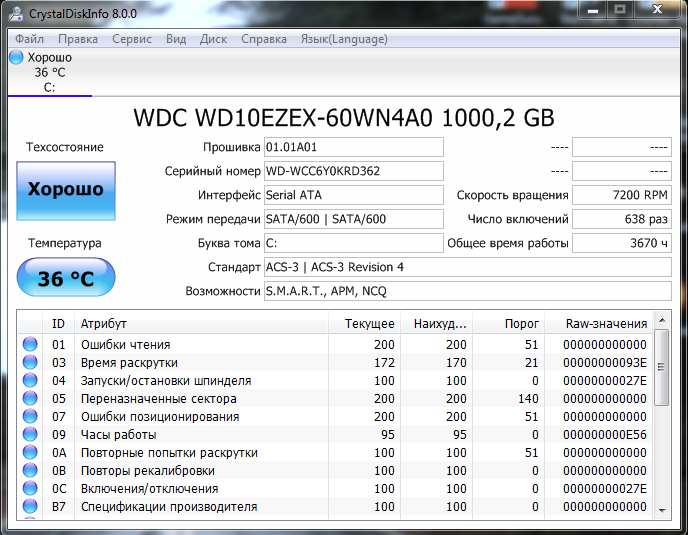
Task: Select the Запуски/остановки шпинделя attribute name
Action: pos(166,381)
